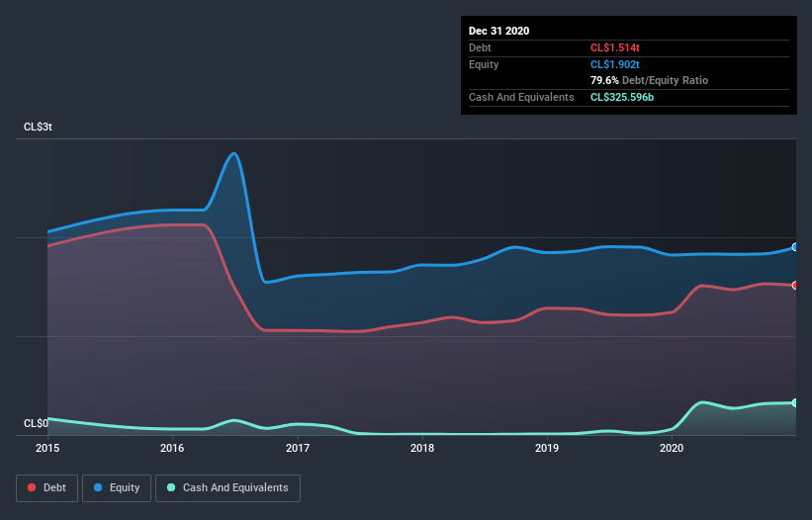
Task: Click the red Debt endpoint marker
Action: (x=795, y=285)
